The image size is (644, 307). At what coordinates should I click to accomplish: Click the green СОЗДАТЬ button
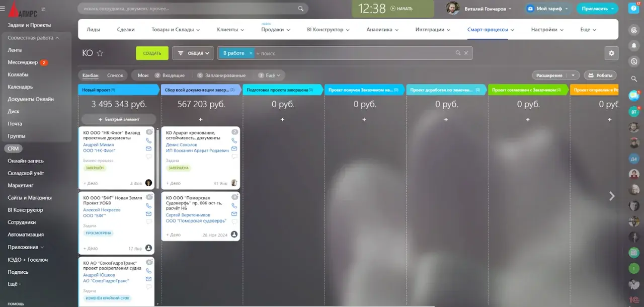pos(152,53)
